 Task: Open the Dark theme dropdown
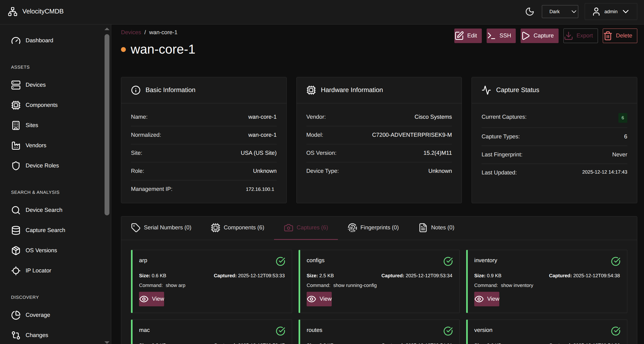(560, 12)
